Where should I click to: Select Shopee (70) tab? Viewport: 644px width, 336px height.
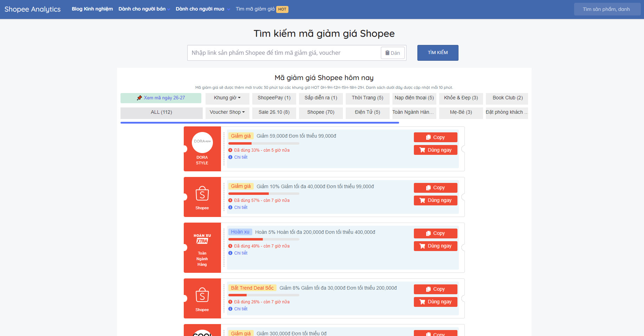[321, 112]
